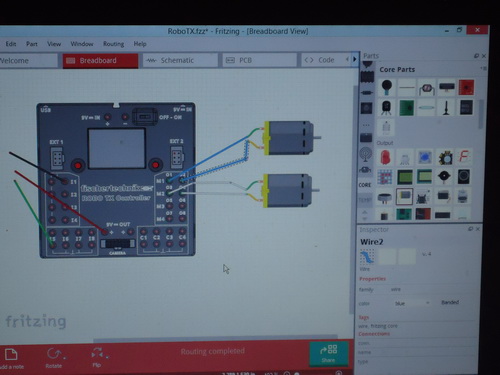Toggle the Banded wire option
The height and width of the screenshot is (375, 500).
click(x=450, y=302)
